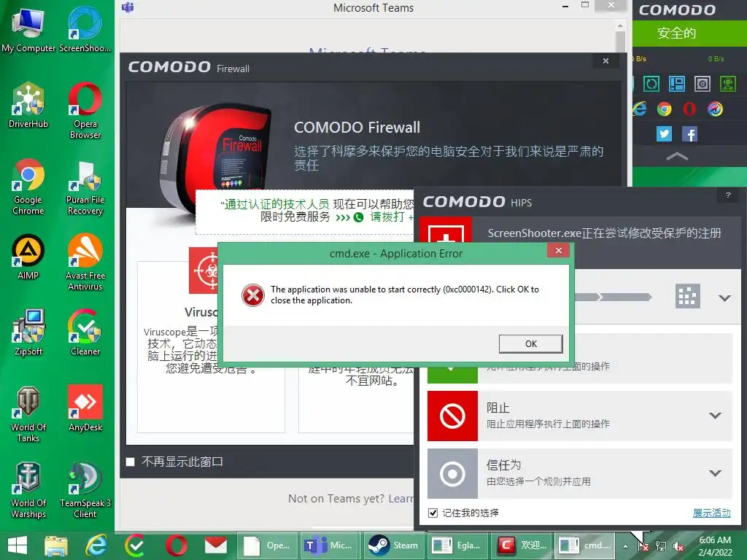Open Cleaner desktop shortcut
This screenshot has height=560, width=747.
click(85, 332)
